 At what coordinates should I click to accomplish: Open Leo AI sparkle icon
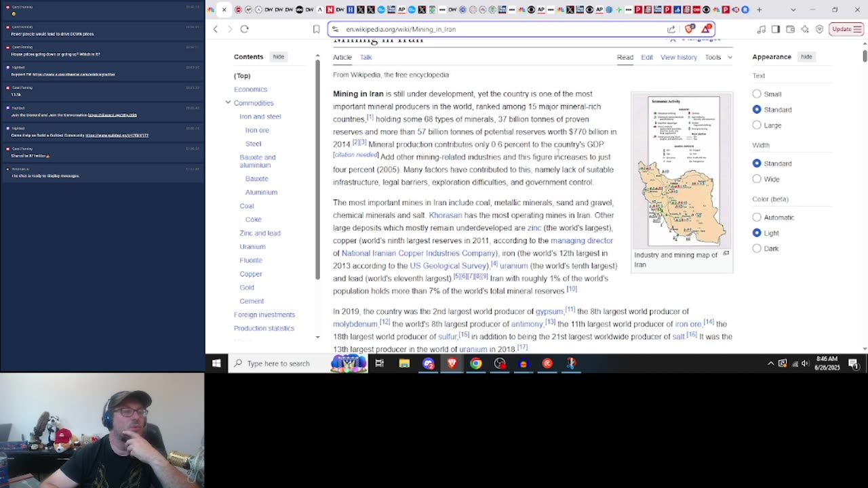[x=805, y=29]
